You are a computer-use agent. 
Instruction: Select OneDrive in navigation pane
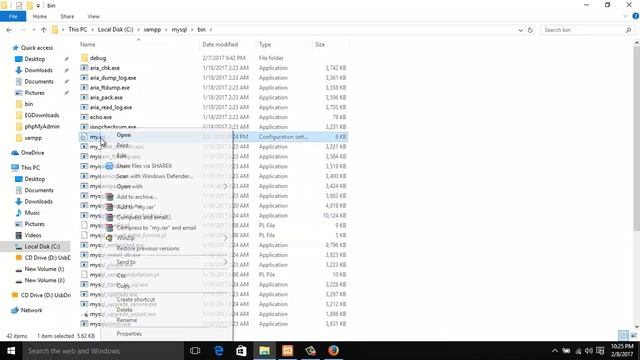pyautogui.click(x=32, y=153)
